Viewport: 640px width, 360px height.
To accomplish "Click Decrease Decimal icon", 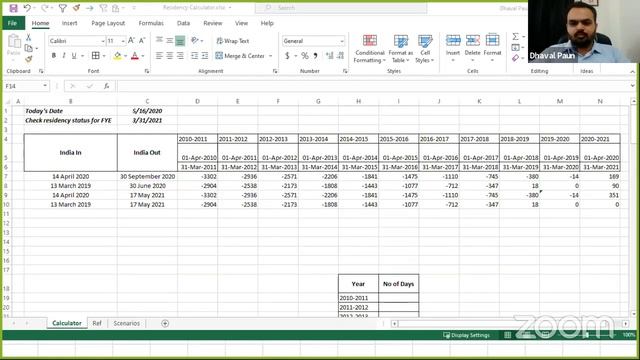I will (340, 56).
